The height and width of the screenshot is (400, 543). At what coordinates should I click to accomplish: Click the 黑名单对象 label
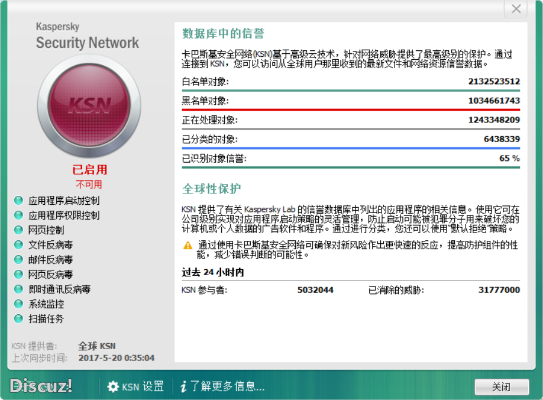pos(205,101)
